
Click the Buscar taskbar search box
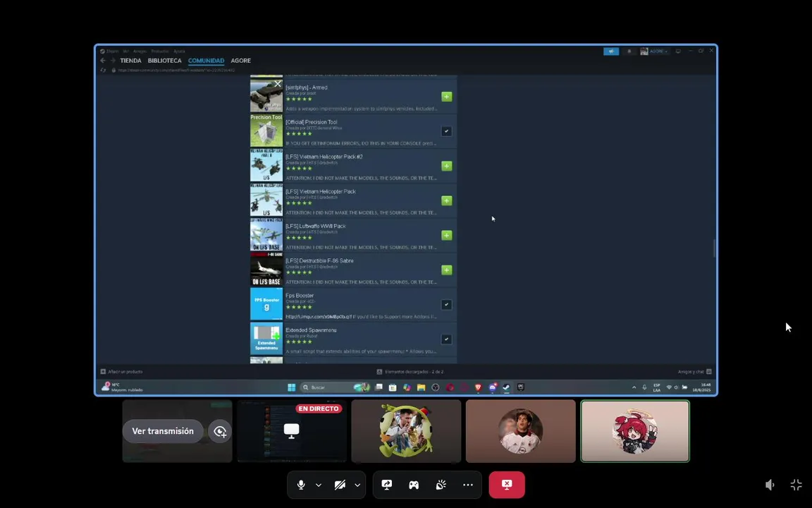(x=335, y=387)
